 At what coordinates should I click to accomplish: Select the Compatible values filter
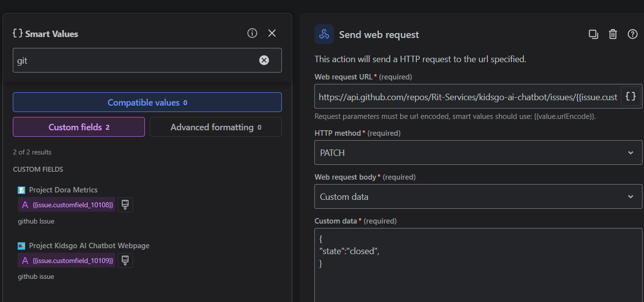[x=147, y=102]
